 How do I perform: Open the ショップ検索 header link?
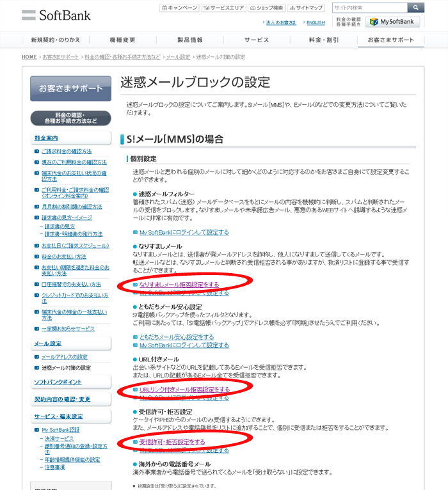(x=267, y=8)
